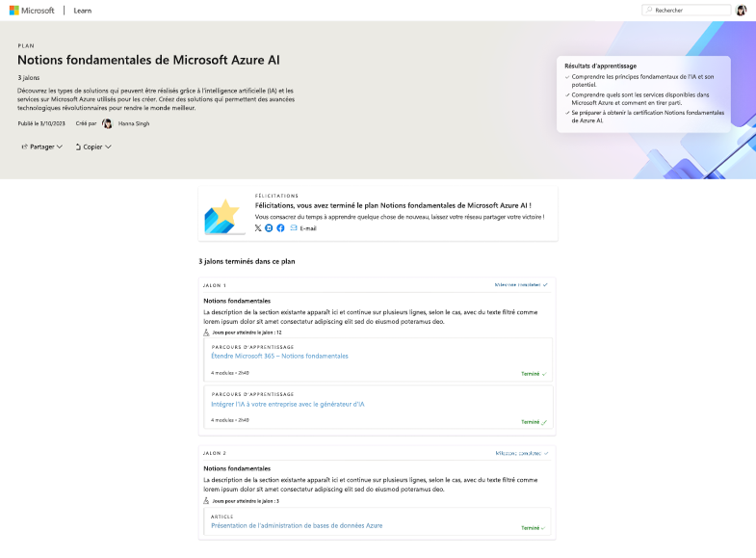
Task: Share achievement on Facebook
Action: pos(280,228)
